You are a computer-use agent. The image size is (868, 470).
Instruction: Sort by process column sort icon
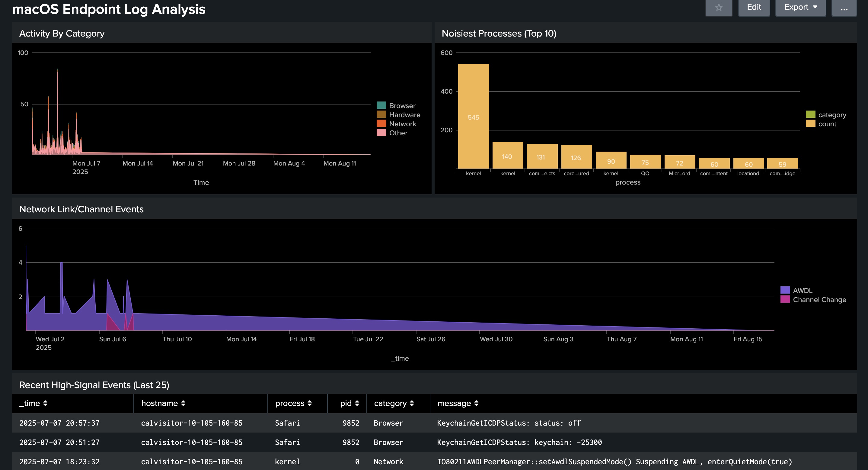point(310,403)
